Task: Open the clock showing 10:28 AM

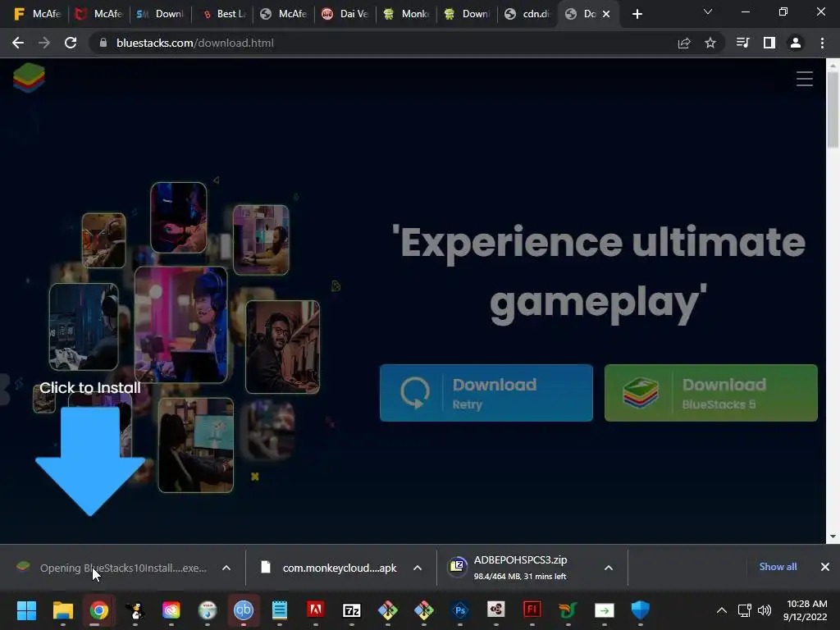Action: tap(806, 610)
